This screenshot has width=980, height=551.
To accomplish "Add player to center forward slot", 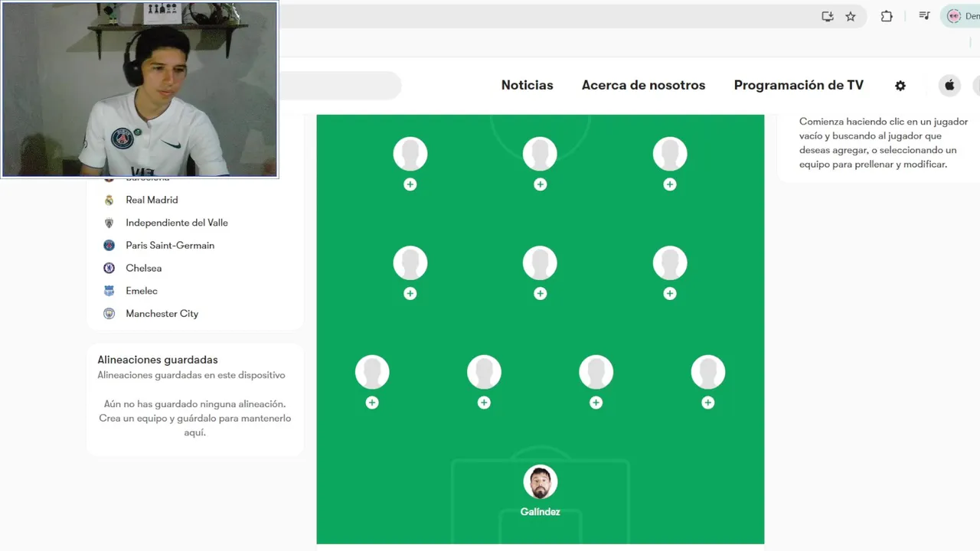I will tap(541, 184).
